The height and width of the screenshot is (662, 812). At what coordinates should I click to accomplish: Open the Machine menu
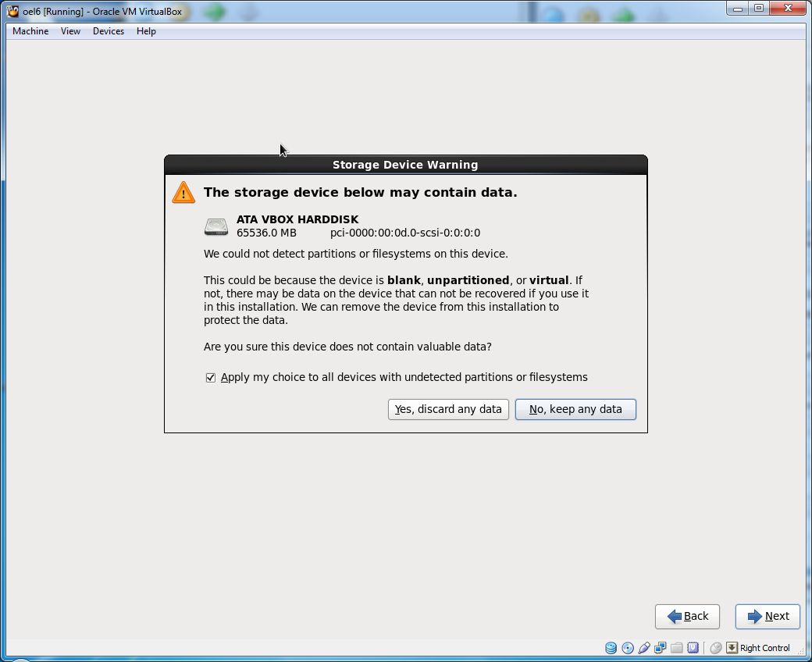coord(30,31)
